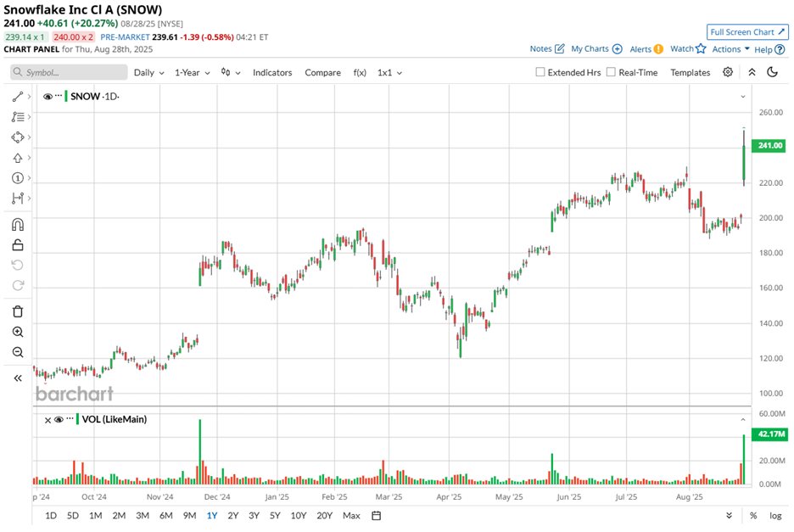Image resolution: width=794 pixels, height=532 pixels.
Task: Open the Compare menu
Action: pos(322,72)
